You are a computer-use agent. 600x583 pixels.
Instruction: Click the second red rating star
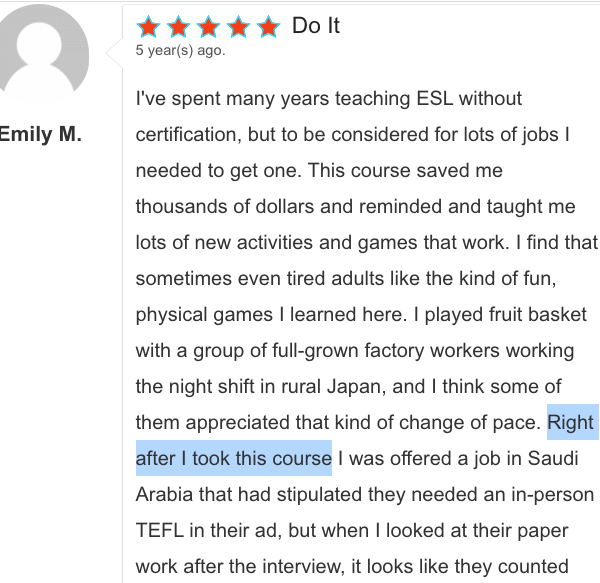pos(178,27)
